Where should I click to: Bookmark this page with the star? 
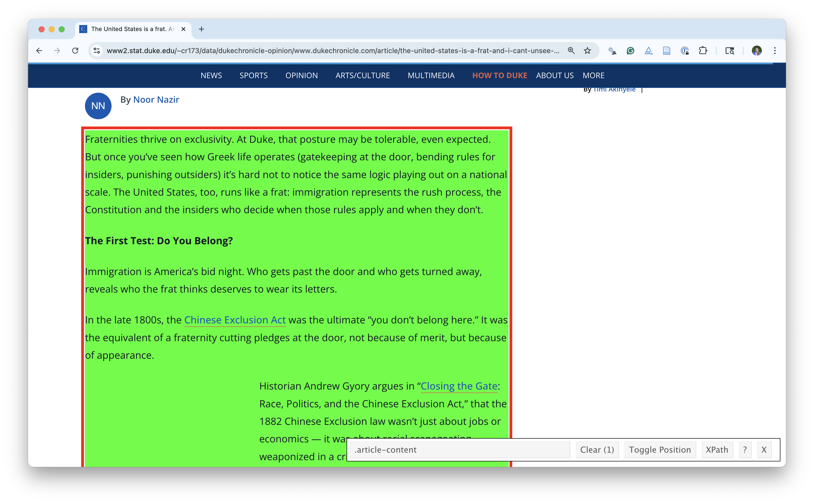coord(587,51)
